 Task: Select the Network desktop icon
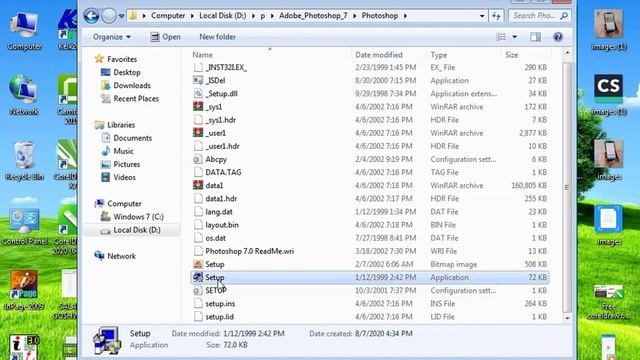pos(24,95)
